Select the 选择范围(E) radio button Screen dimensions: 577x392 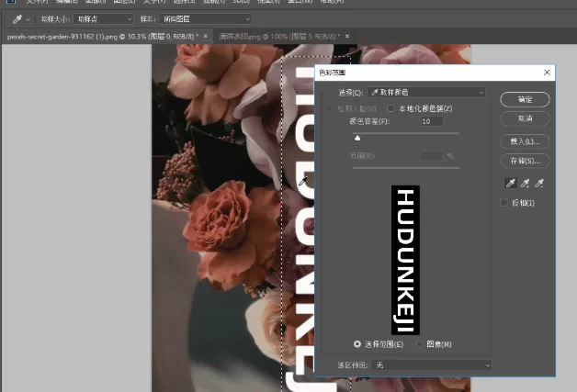coord(356,344)
